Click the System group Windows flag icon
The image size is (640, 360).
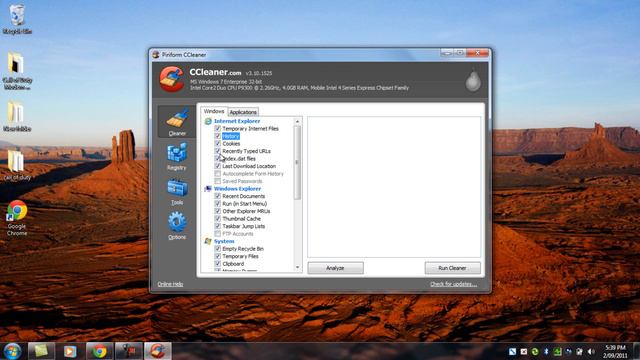(x=208, y=241)
